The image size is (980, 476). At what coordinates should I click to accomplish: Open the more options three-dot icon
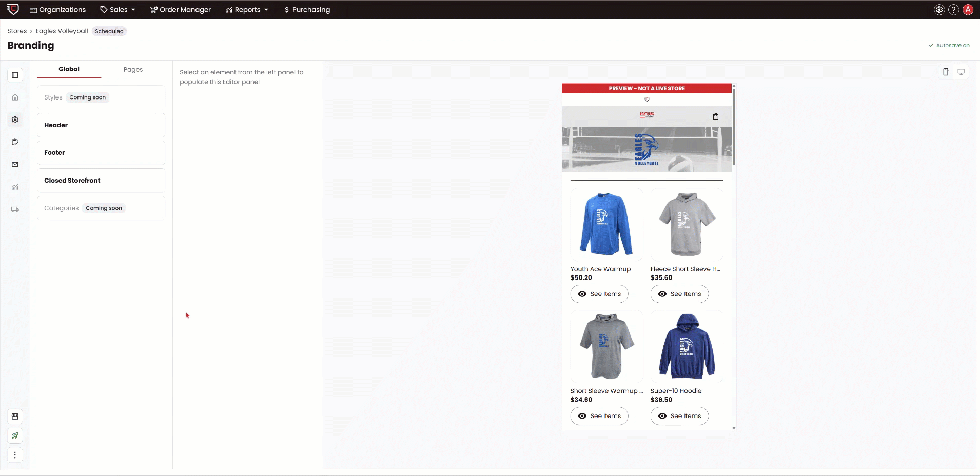coord(15,455)
